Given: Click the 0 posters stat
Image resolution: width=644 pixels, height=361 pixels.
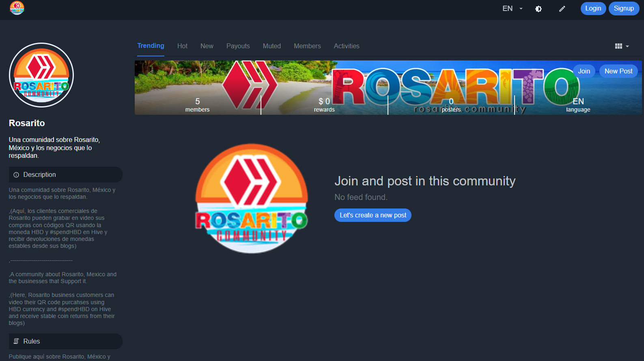Looking at the screenshot, I should (451, 105).
